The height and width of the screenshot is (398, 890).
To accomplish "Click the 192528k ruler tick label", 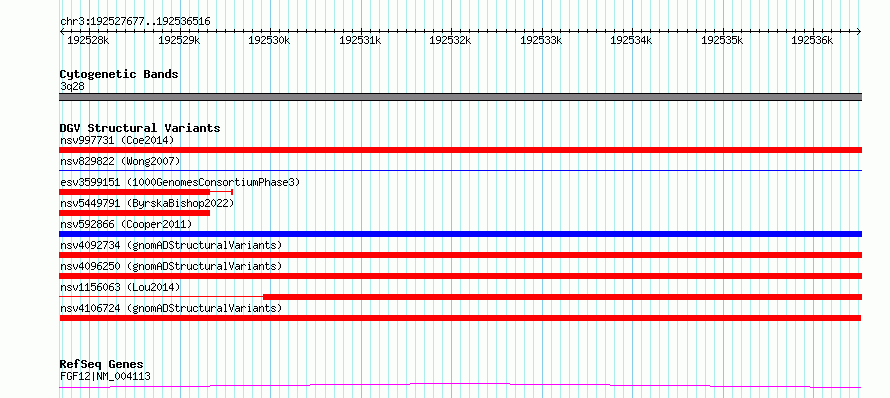I will click(88, 41).
